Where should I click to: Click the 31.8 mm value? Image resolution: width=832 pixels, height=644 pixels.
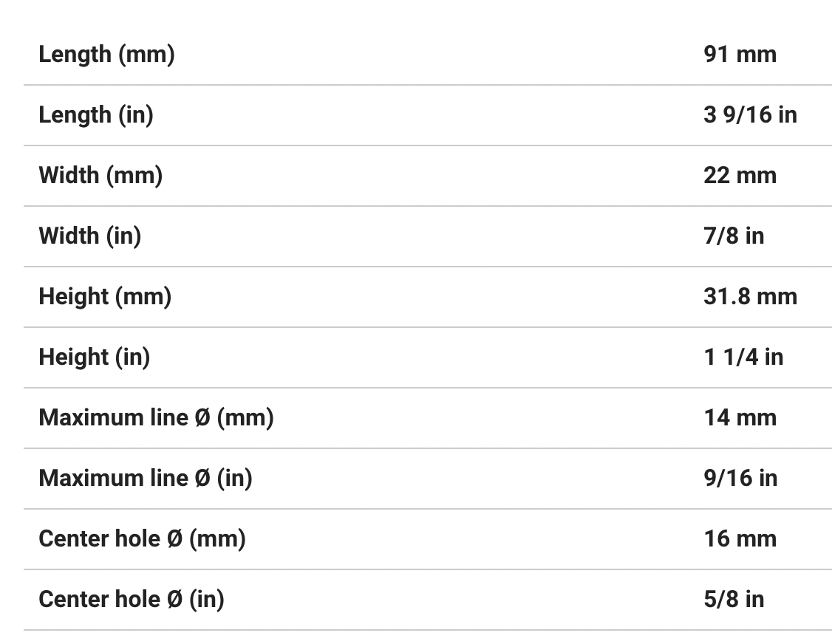[x=750, y=296]
